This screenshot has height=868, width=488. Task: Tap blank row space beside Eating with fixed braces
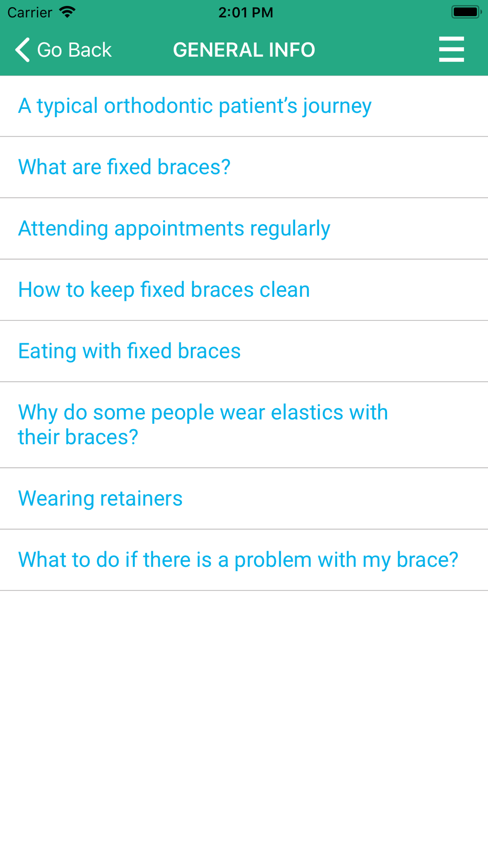(364, 351)
